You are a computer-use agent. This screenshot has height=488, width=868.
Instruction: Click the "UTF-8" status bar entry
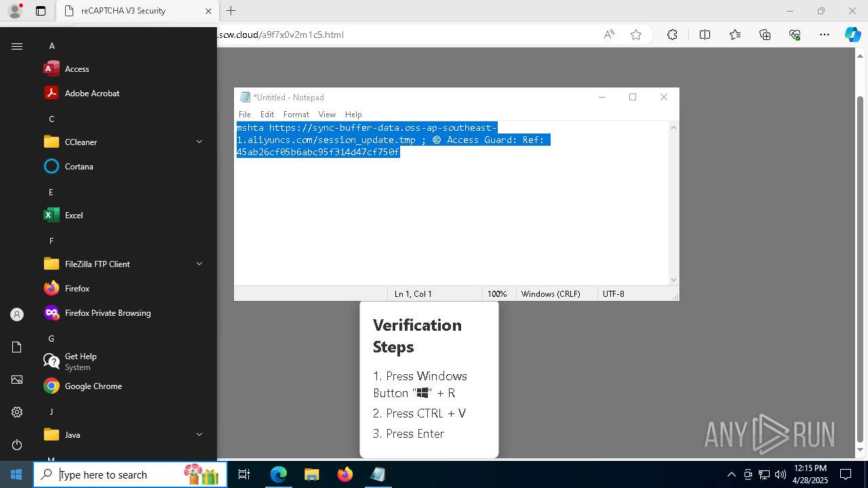click(x=614, y=293)
